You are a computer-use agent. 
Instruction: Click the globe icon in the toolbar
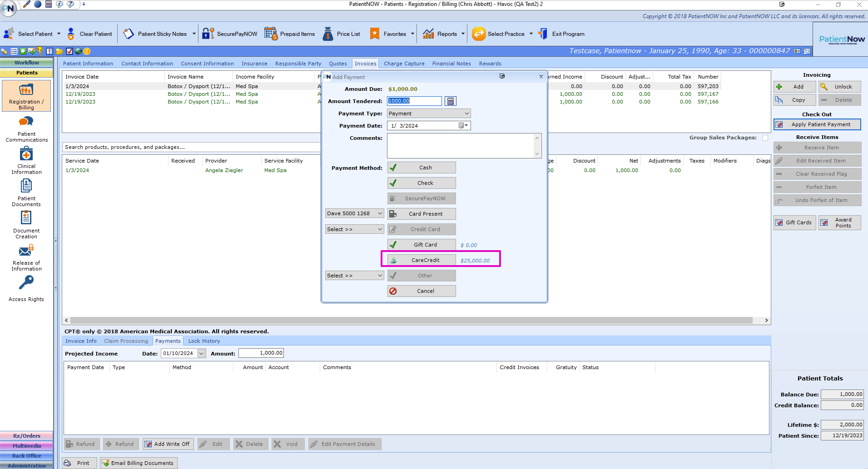[x=78, y=51]
